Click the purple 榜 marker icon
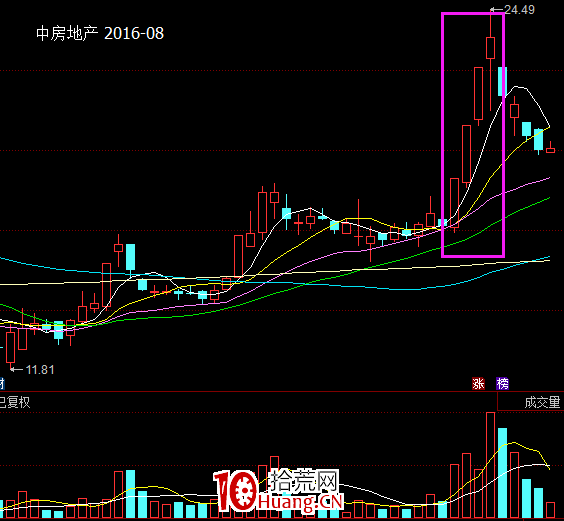Viewport: 564px width, 521px height. coord(502,384)
